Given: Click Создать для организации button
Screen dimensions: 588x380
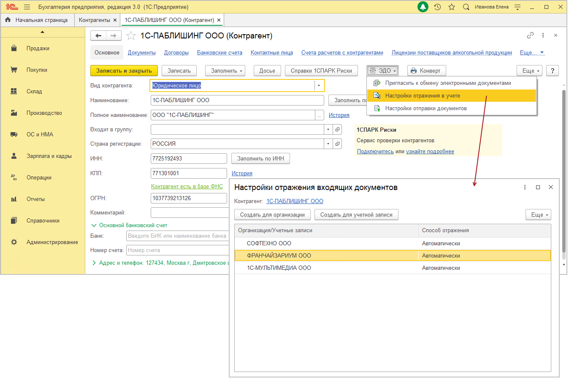Looking at the screenshot, I should 272,214.
